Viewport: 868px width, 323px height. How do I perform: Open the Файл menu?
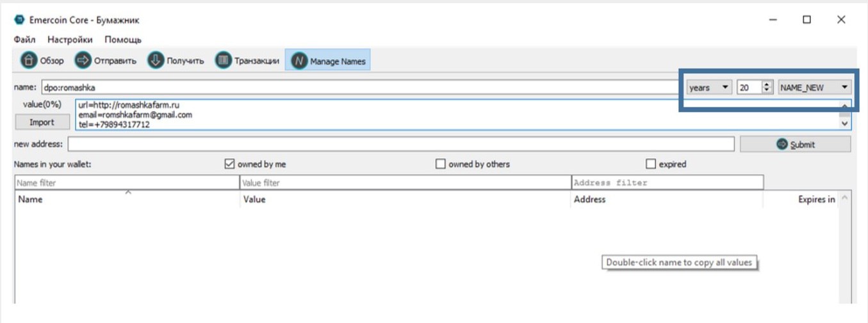pos(24,40)
